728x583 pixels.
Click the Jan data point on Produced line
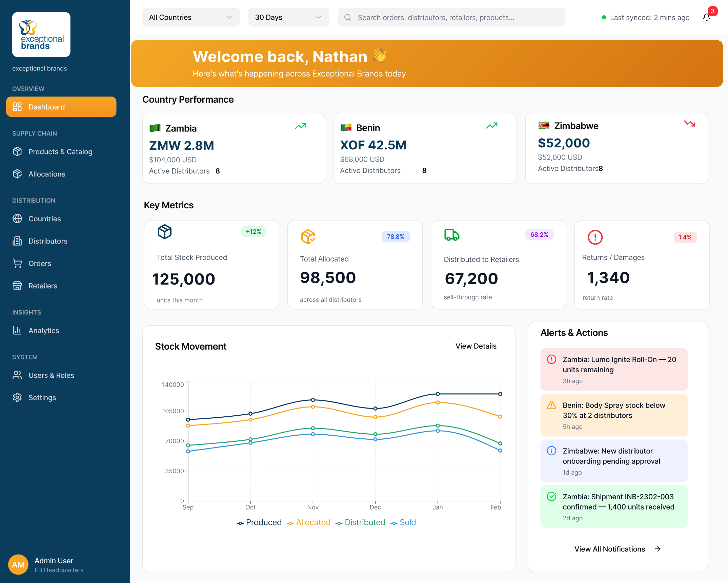(438, 394)
